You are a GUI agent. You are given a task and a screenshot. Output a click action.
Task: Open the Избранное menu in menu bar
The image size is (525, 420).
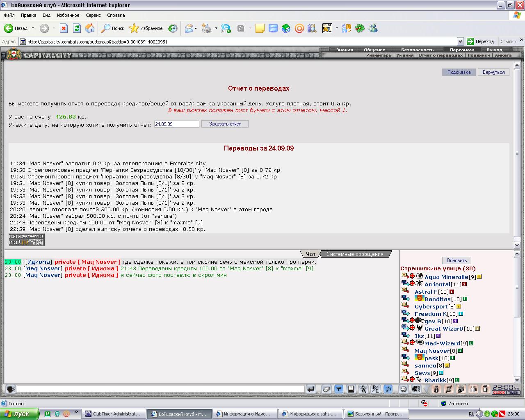click(x=68, y=15)
